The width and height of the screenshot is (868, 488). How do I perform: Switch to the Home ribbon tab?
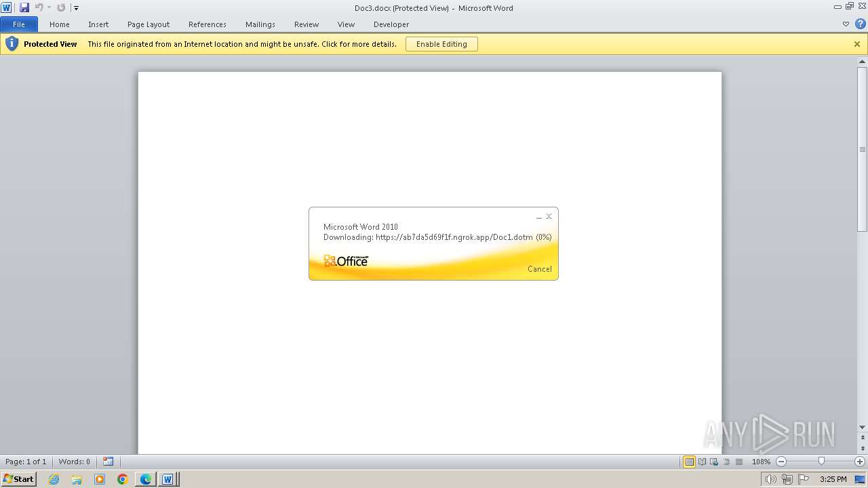[60, 24]
